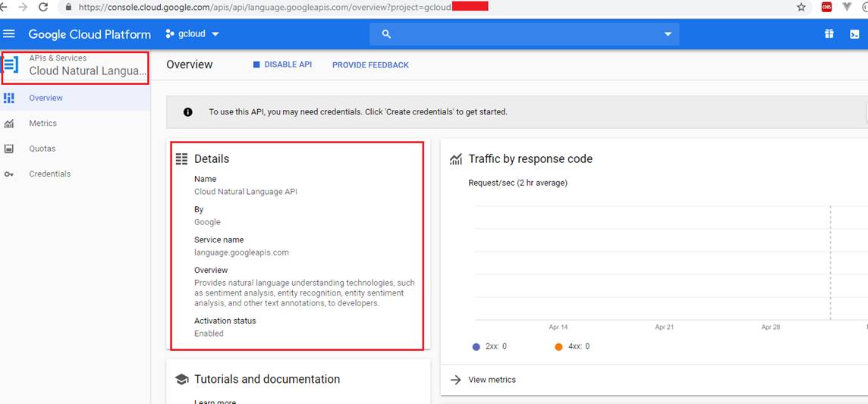Click the square stop icon beside DISABLE API
Image resolution: width=868 pixels, height=404 pixels.
click(256, 64)
